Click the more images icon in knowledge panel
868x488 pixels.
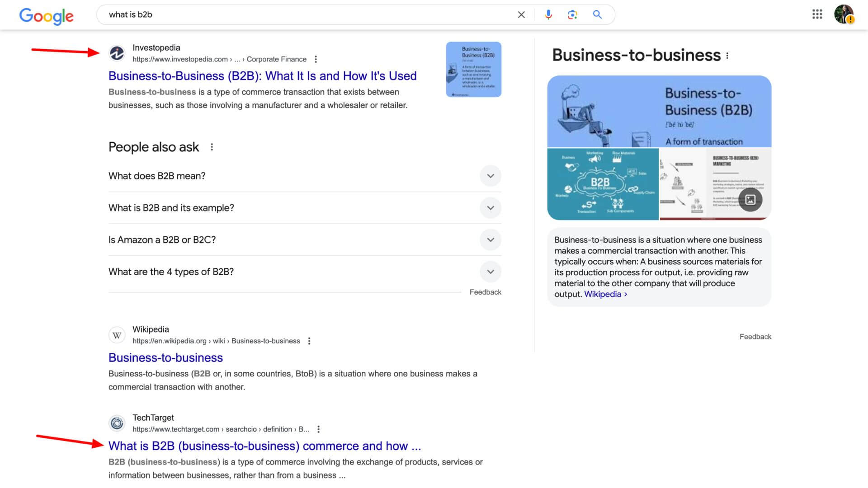coord(750,200)
